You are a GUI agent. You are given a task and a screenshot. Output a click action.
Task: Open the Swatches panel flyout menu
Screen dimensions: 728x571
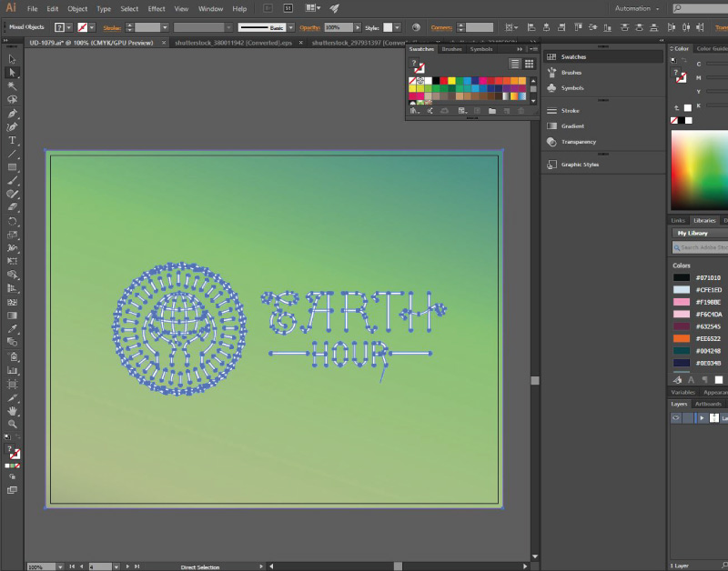534,49
